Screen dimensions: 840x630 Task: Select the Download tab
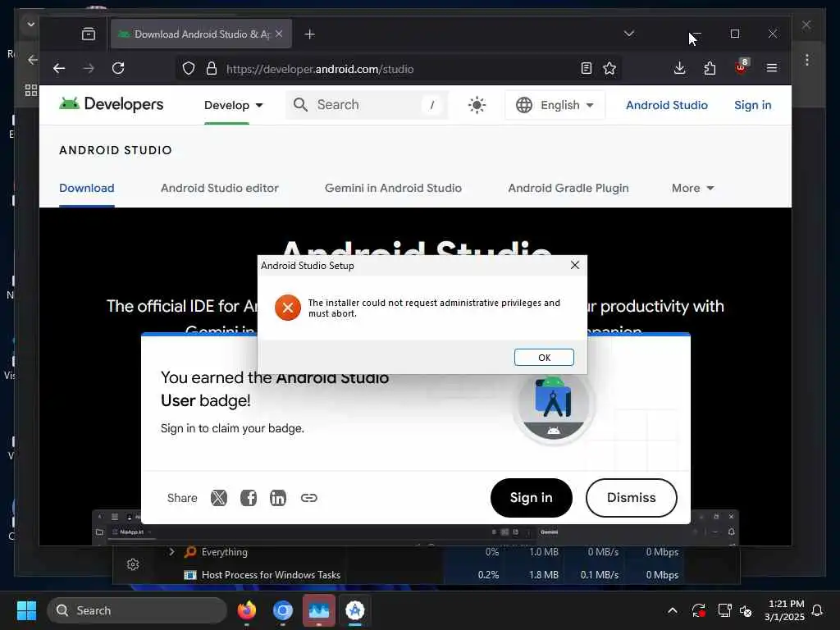coord(87,188)
